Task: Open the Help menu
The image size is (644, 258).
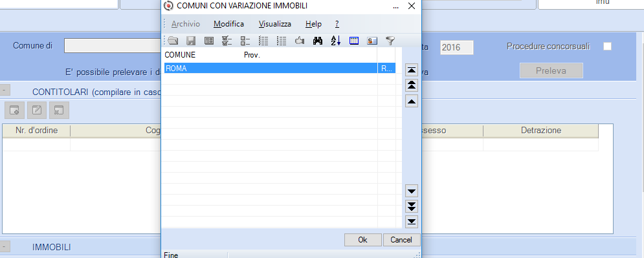Action: [313, 24]
